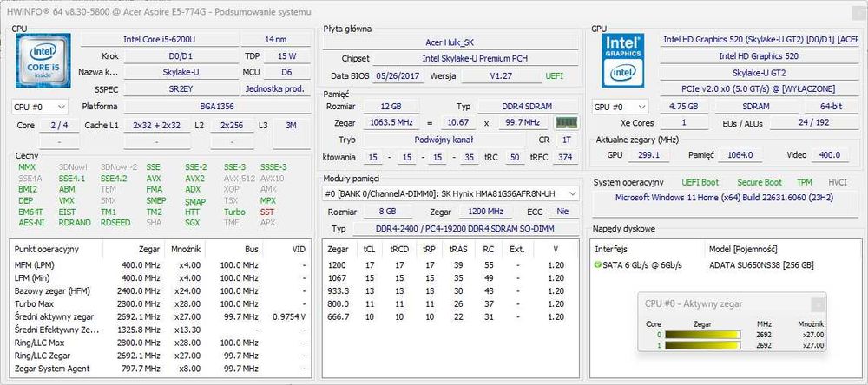Select the Turbo Max row
Screen dimensions: 868x385
point(160,303)
